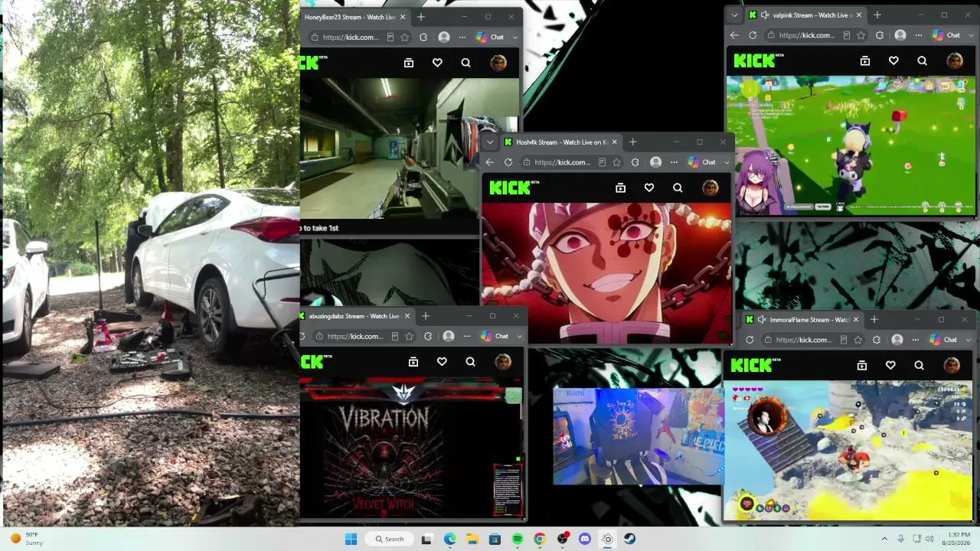
Task: Refresh the ImmoralFlame Stream page
Action: point(750,340)
